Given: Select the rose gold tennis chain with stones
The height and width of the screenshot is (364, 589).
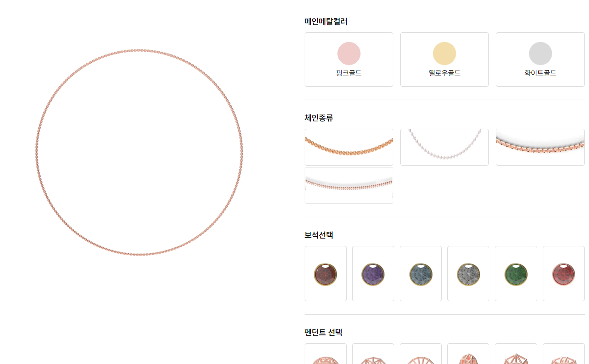Looking at the screenshot, I should point(540,147).
